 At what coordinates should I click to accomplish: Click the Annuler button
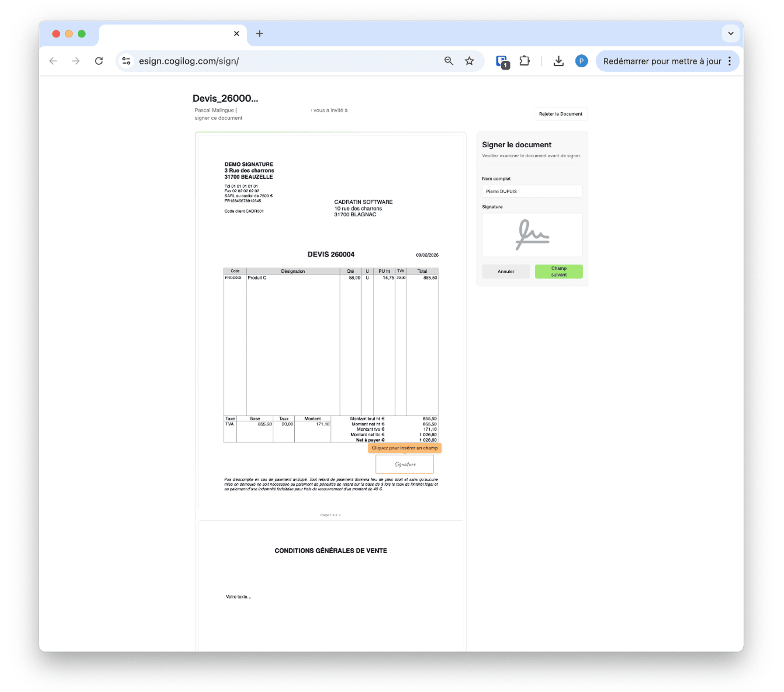point(506,271)
